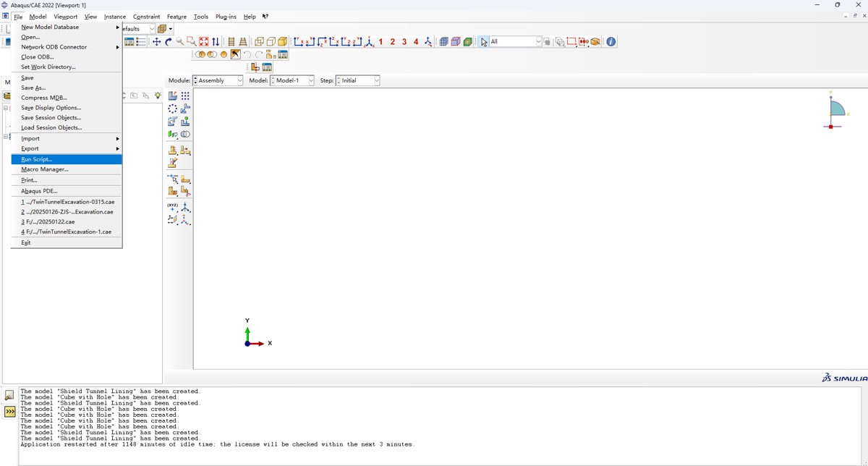Choose Save As... from File menu
Viewport: 868px width, 466px height.
(67, 88)
